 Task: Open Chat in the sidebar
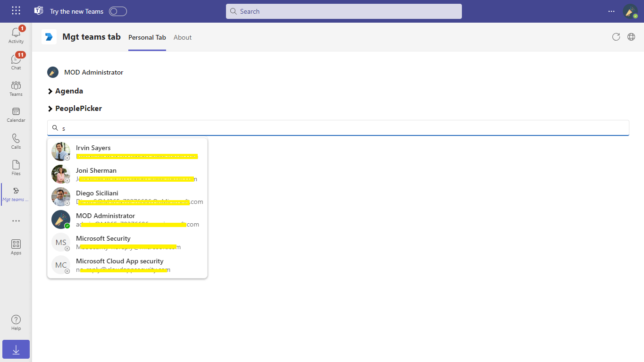pos(16,62)
